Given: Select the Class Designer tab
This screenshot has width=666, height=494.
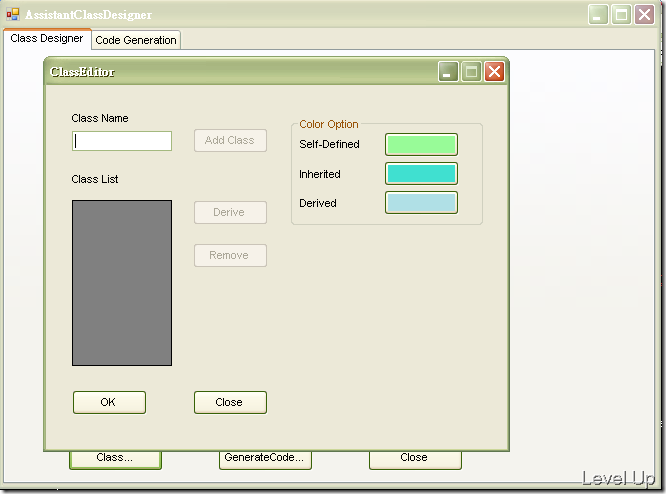Looking at the screenshot, I should [x=47, y=38].
